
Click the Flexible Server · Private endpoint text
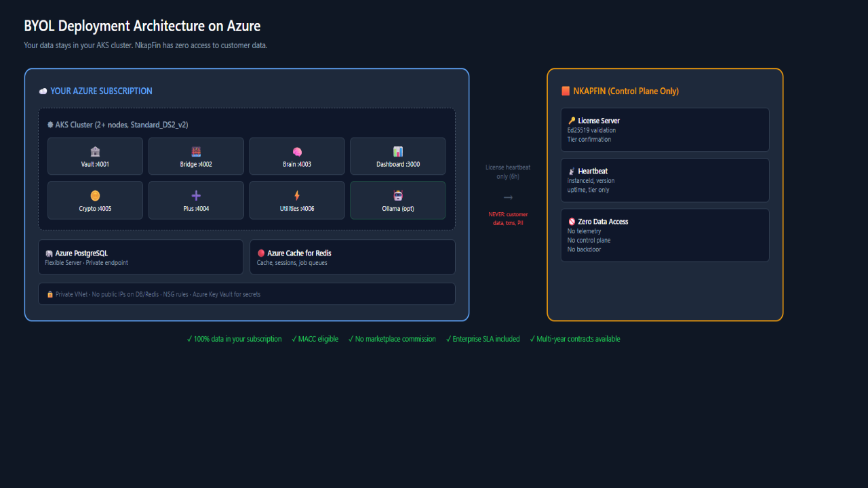click(87, 263)
